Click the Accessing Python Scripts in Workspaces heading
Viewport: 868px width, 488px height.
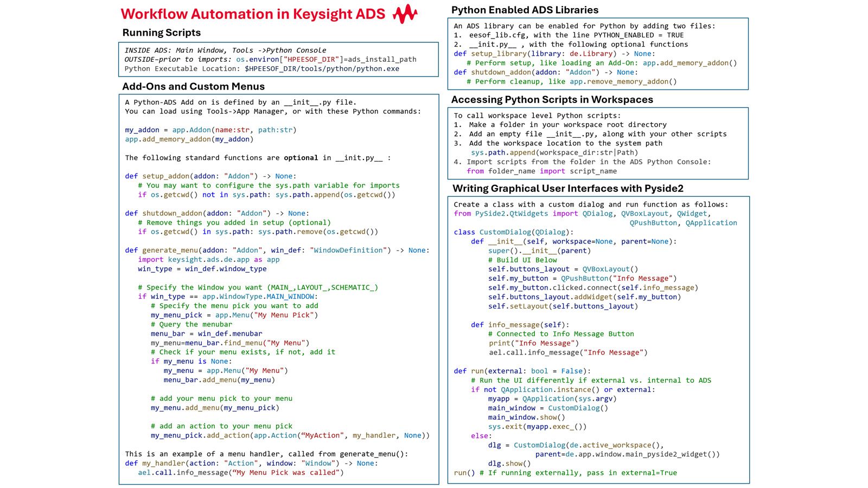coord(552,99)
